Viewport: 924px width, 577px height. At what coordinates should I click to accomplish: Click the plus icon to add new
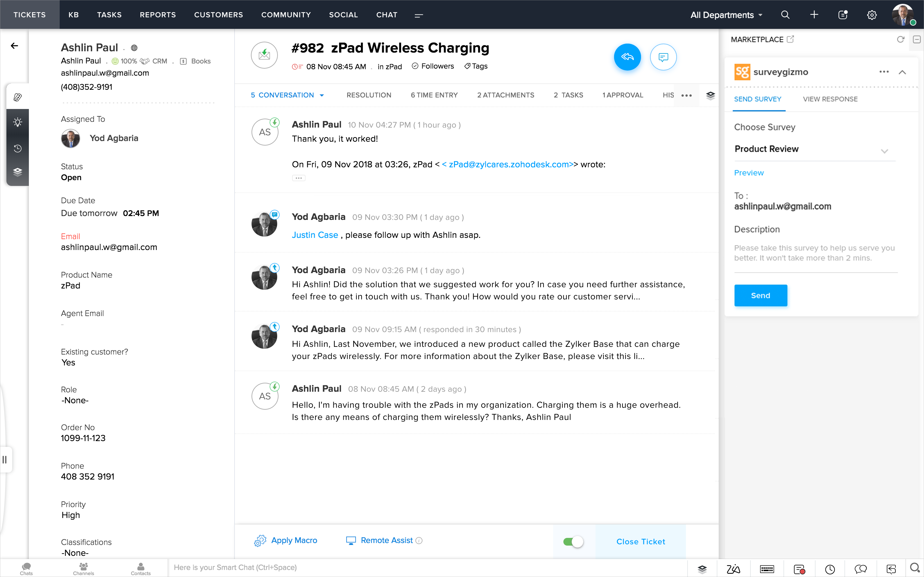pyautogui.click(x=814, y=15)
